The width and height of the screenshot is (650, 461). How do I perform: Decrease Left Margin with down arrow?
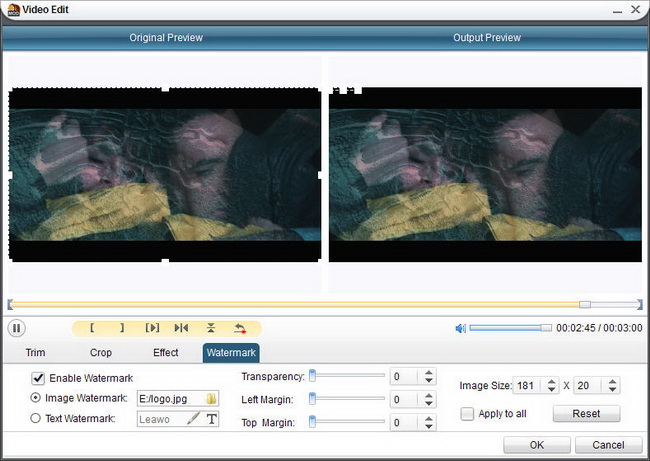pyautogui.click(x=429, y=403)
